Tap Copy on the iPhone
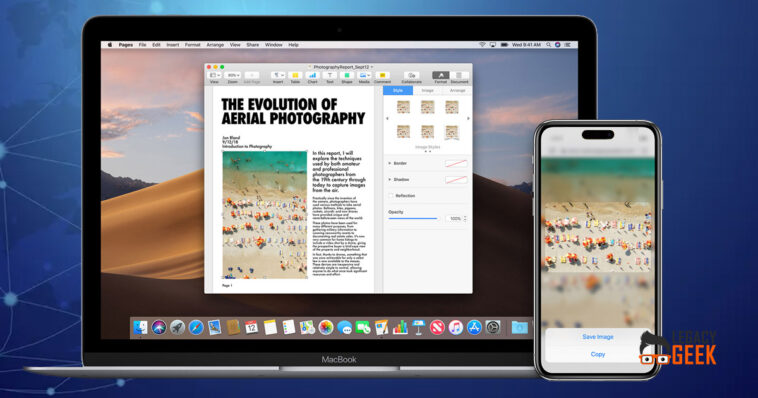This screenshot has height=398, width=758. click(598, 354)
